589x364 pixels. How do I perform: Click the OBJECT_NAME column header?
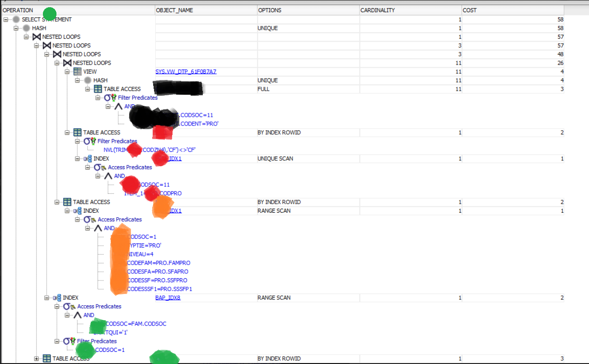206,10
